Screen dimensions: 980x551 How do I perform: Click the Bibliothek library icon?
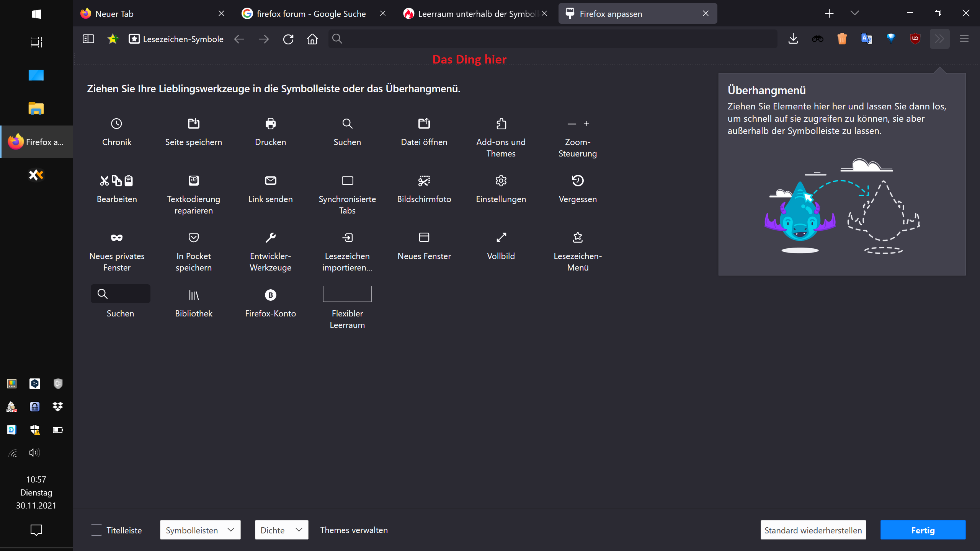pyautogui.click(x=194, y=295)
